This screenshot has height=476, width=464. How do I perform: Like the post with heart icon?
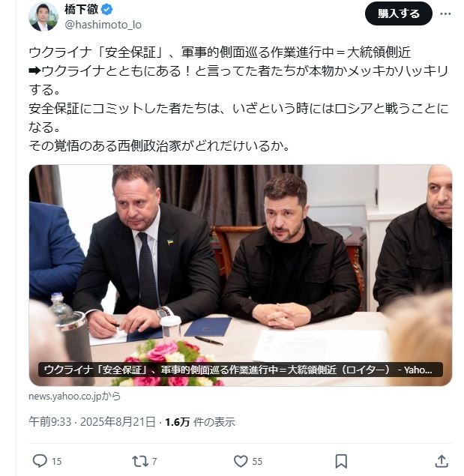tap(241, 461)
